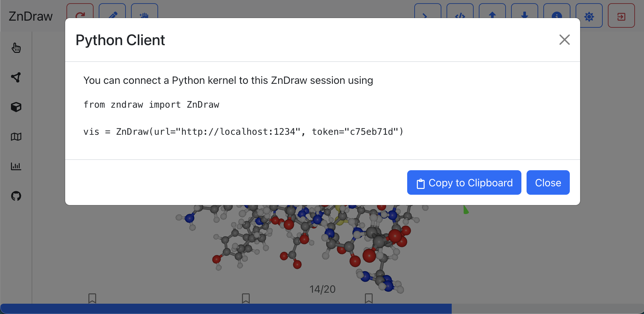The width and height of the screenshot is (644, 314).
Task: Activate the drag atoms hand tool
Action: pos(144,15)
